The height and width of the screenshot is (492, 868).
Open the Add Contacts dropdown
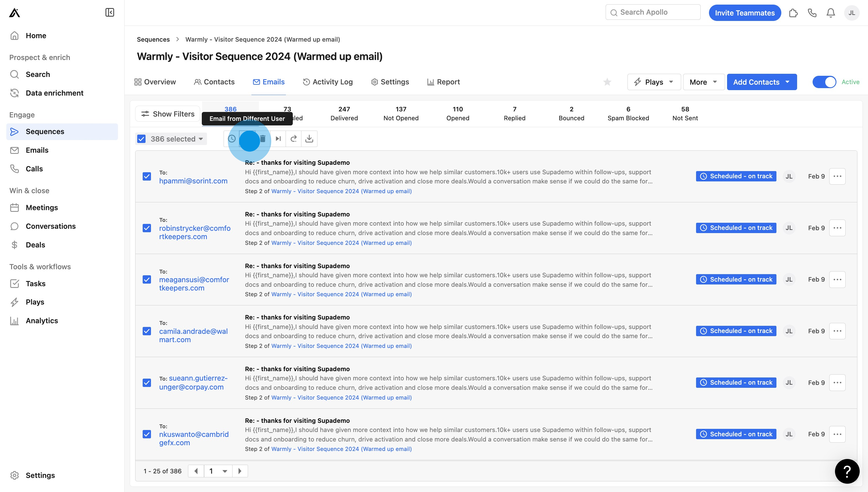[787, 82]
